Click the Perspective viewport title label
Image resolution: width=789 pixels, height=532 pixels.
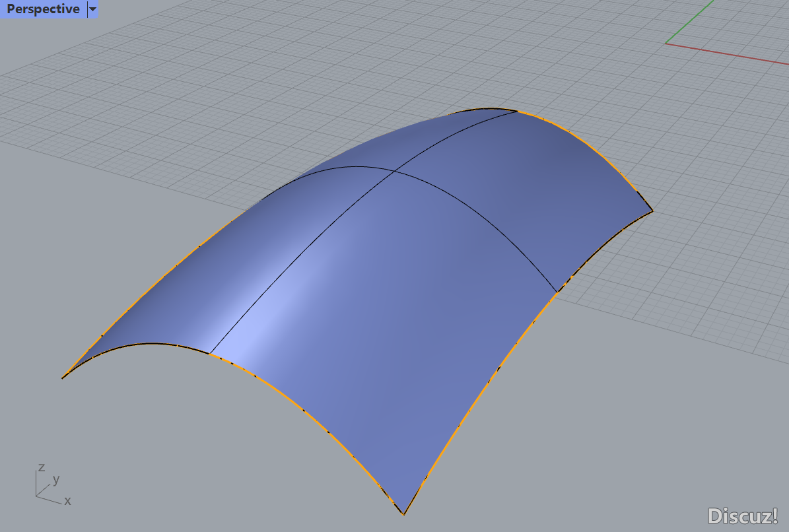tap(44, 9)
